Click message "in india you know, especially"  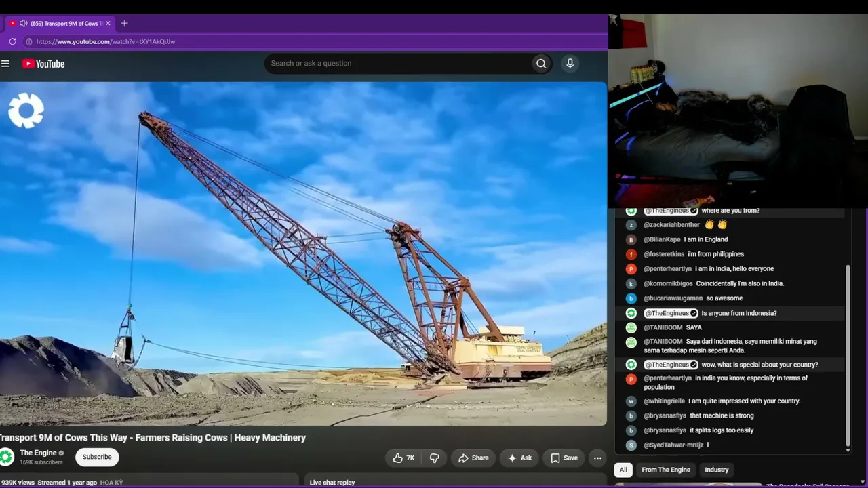click(x=726, y=382)
